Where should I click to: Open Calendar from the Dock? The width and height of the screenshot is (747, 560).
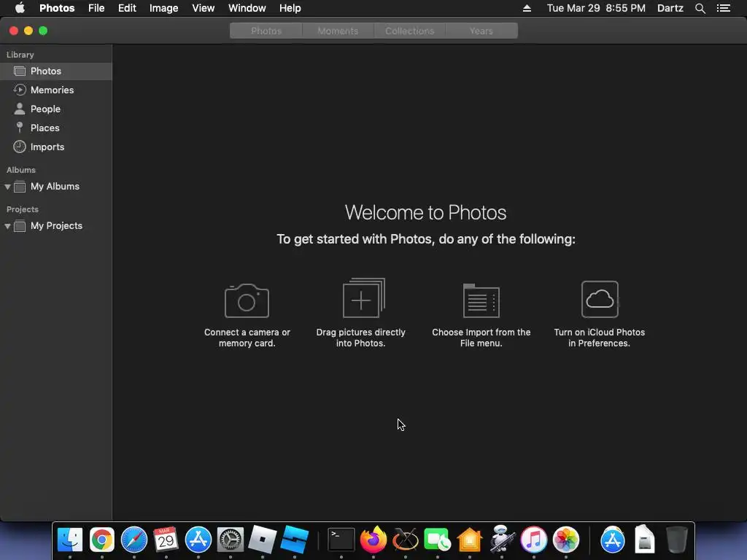(166, 540)
